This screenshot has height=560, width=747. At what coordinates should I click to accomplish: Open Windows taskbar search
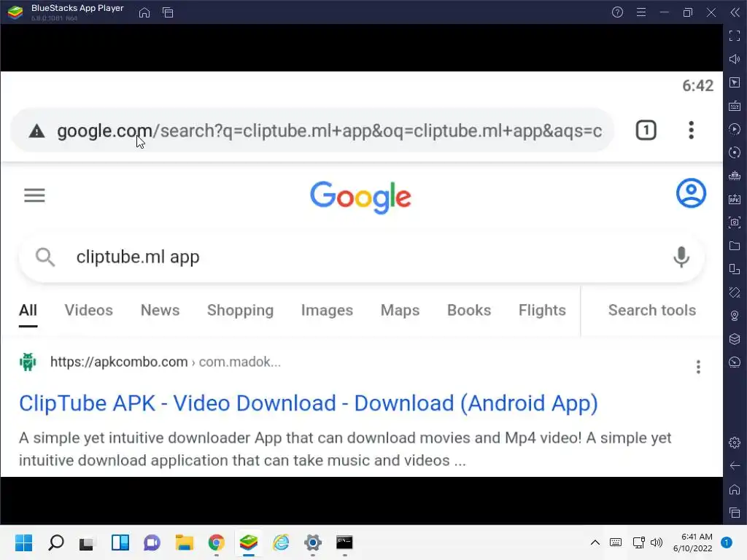point(55,542)
